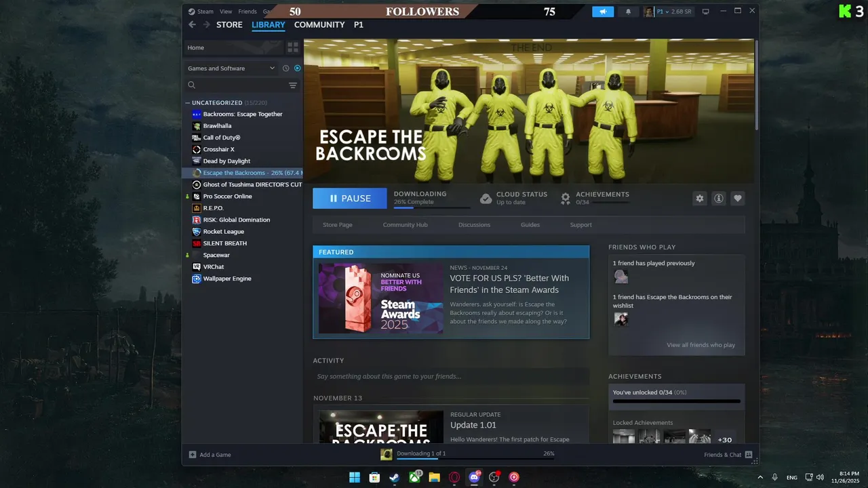868x488 pixels.
Task: Click the Add a Game plus icon
Action: coord(193,455)
